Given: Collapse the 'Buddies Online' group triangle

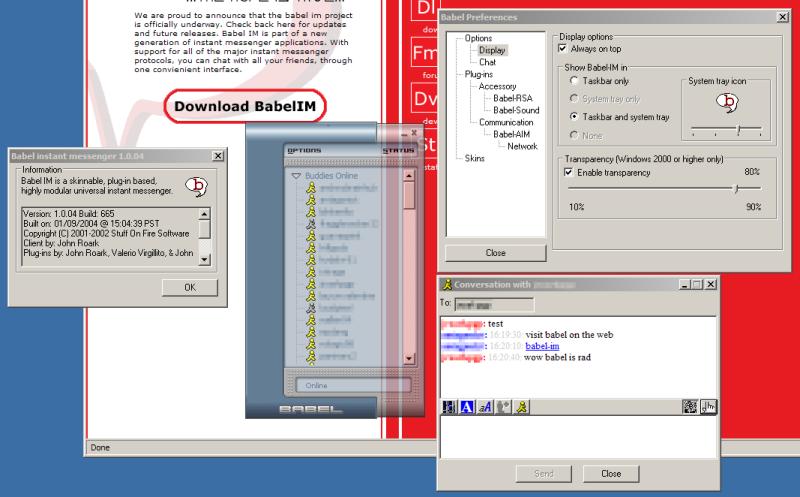Looking at the screenshot, I should tap(296, 176).
